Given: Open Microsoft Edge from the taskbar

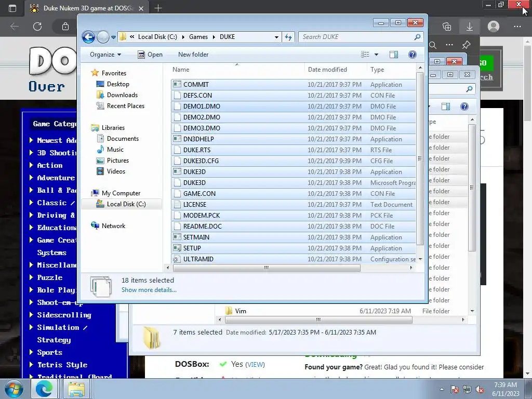Looking at the screenshot, I should [44, 389].
